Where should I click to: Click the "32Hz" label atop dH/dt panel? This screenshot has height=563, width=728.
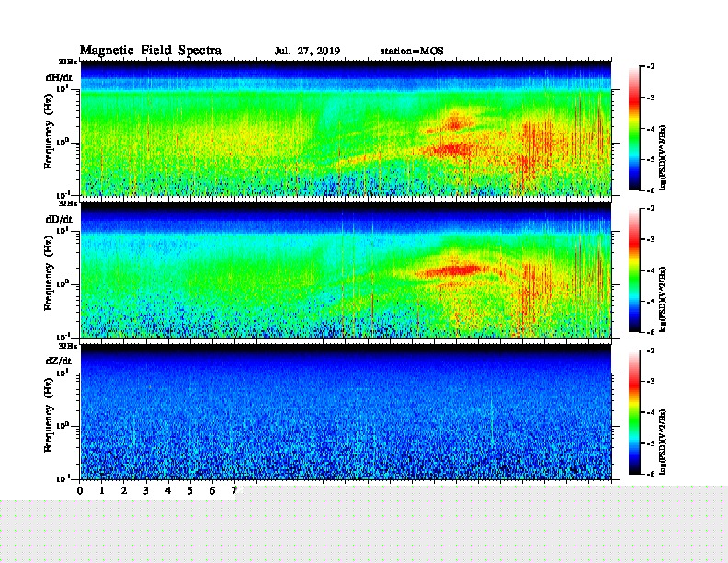[x=68, y=62]
